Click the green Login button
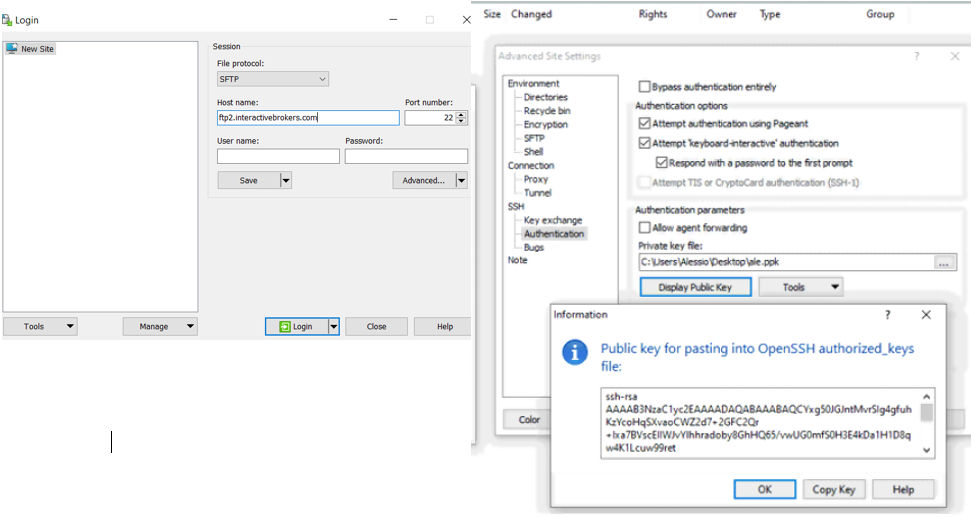 pos(296,326)
